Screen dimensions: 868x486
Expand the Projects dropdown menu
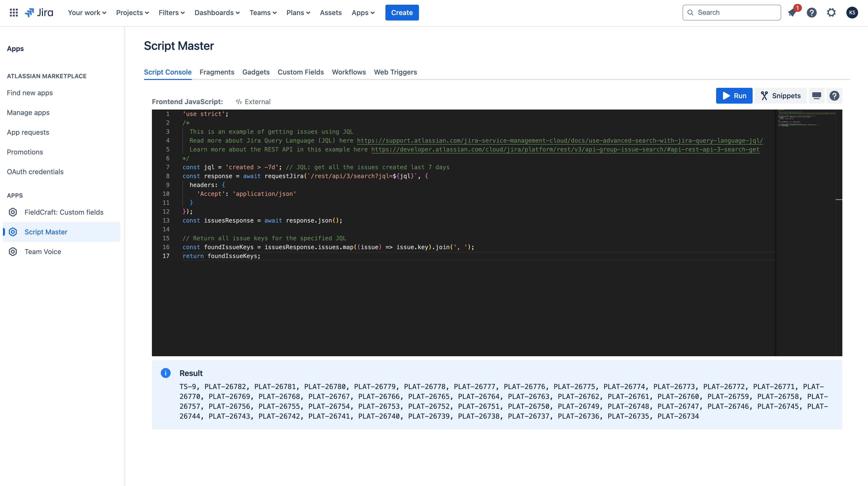tap(132, 13)
